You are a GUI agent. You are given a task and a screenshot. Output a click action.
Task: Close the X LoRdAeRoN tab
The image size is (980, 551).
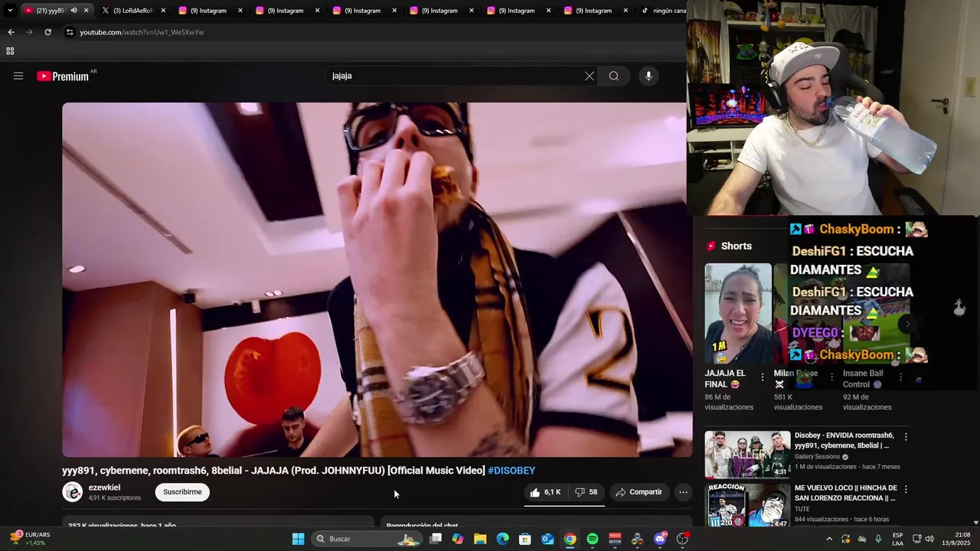point(163,11)
